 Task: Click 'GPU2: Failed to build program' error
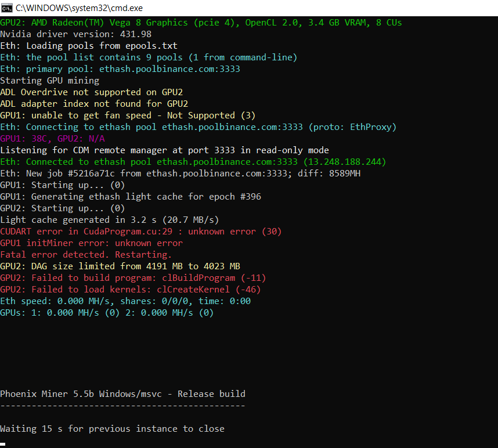click(133, 278)
